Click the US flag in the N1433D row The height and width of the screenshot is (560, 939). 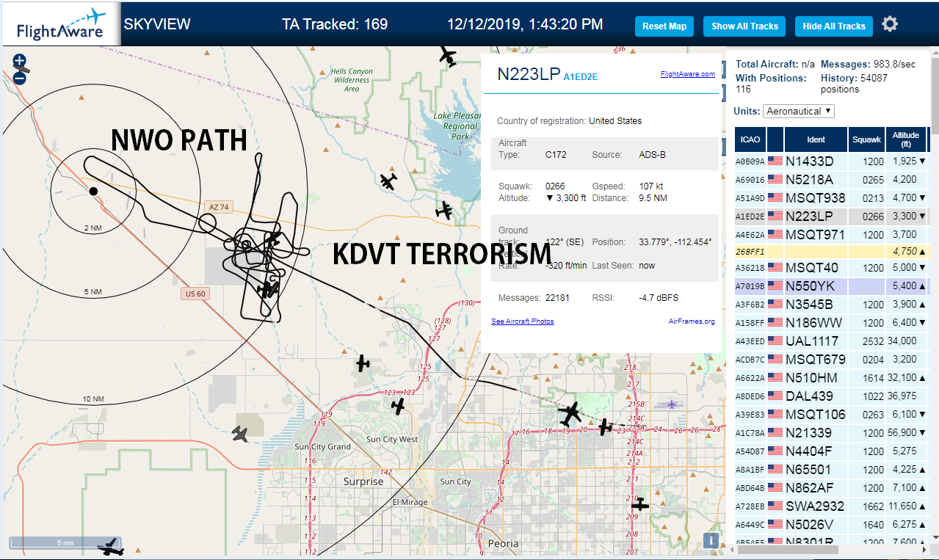[x=775, y=161]
